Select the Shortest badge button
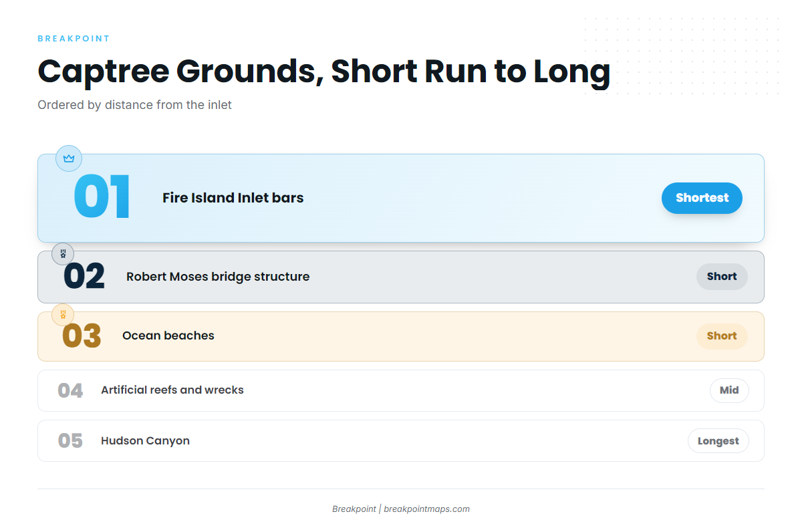Screen dimensions: 802x532 tap(702, 198)
